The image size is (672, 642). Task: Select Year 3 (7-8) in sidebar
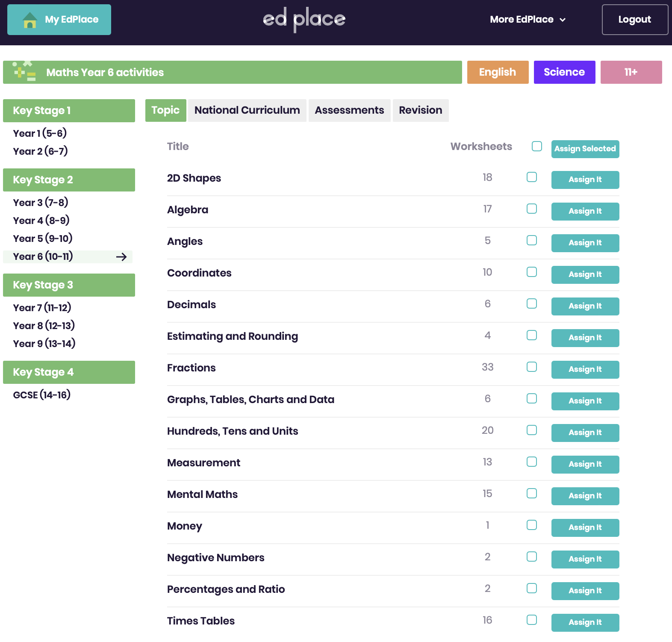[41, 203]
